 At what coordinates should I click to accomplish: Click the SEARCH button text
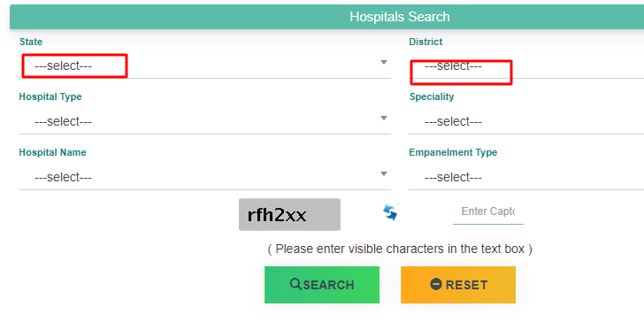coord(328,285)
